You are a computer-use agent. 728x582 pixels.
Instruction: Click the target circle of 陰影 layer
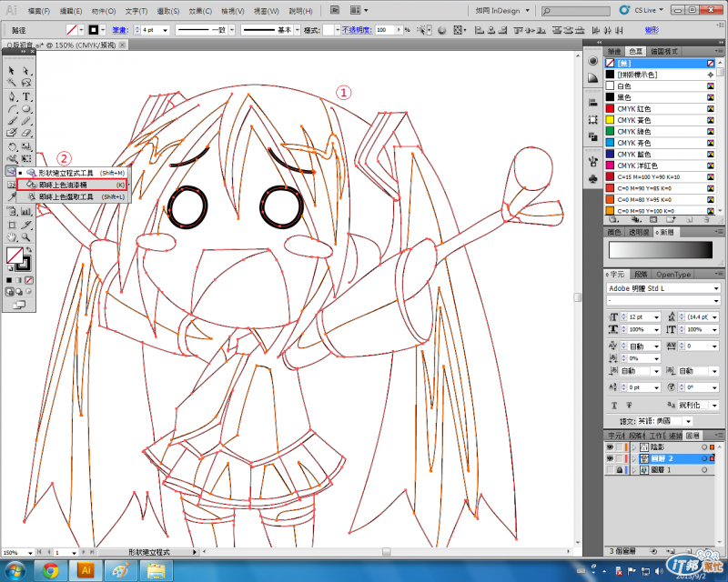(704, 447)
